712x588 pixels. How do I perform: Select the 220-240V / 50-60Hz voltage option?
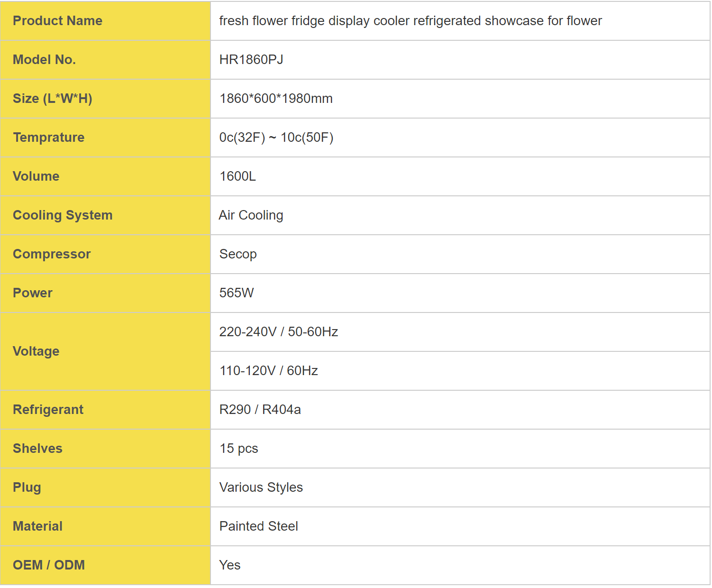[278, 332]
